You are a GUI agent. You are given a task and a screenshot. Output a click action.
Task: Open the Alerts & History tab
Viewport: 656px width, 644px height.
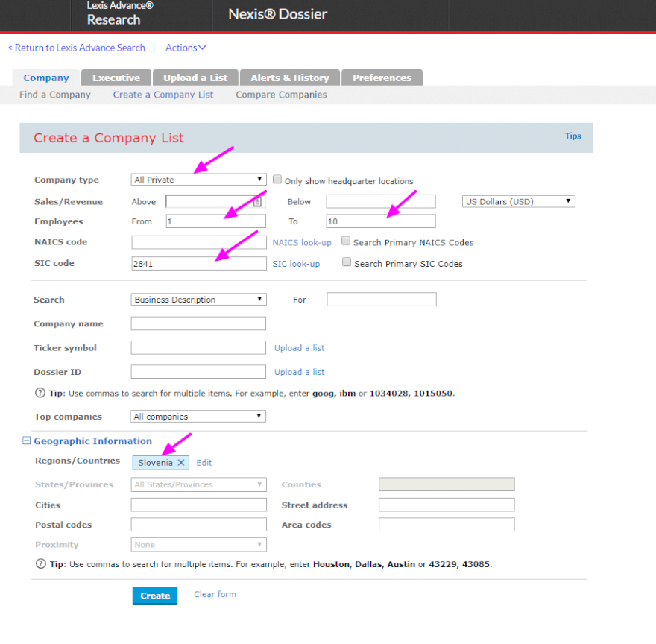pos(289,78)
